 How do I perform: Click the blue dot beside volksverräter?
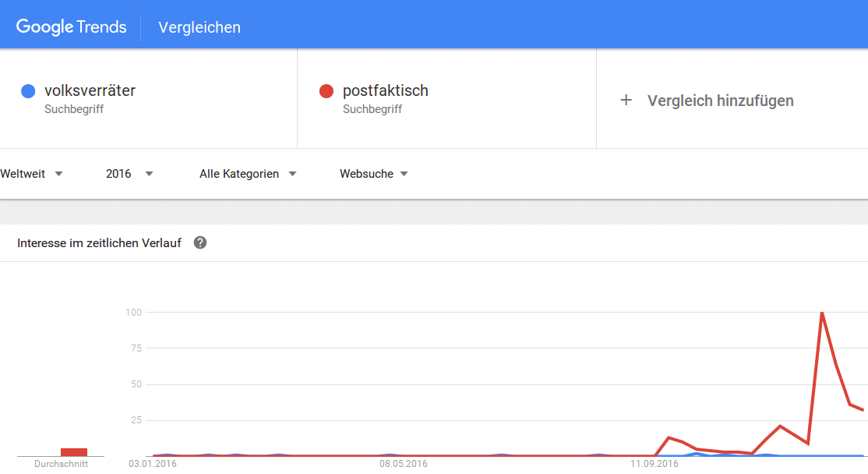[28, 91]
